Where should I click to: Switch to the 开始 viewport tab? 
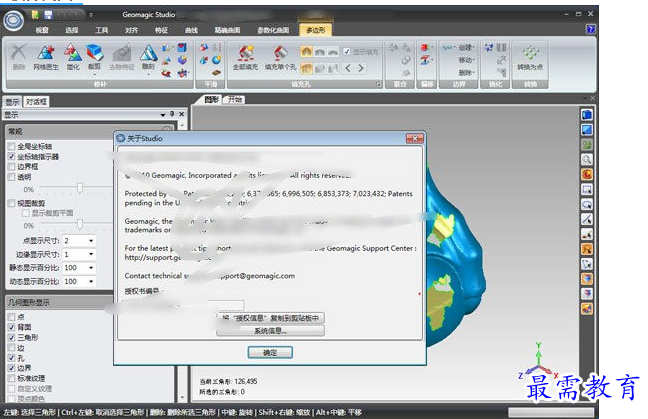pyautogui.click(x=235, y=99)
